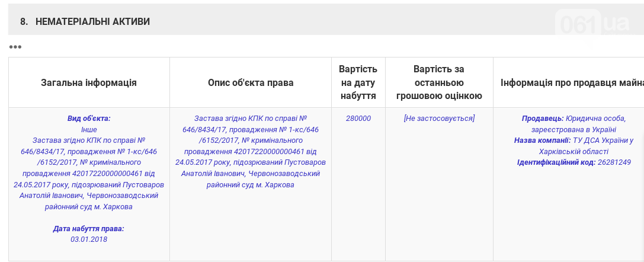This screenshot has height=262, width=644.
Task: Click the three-dot ellipsis icon above the table
Action: (15, 47)
